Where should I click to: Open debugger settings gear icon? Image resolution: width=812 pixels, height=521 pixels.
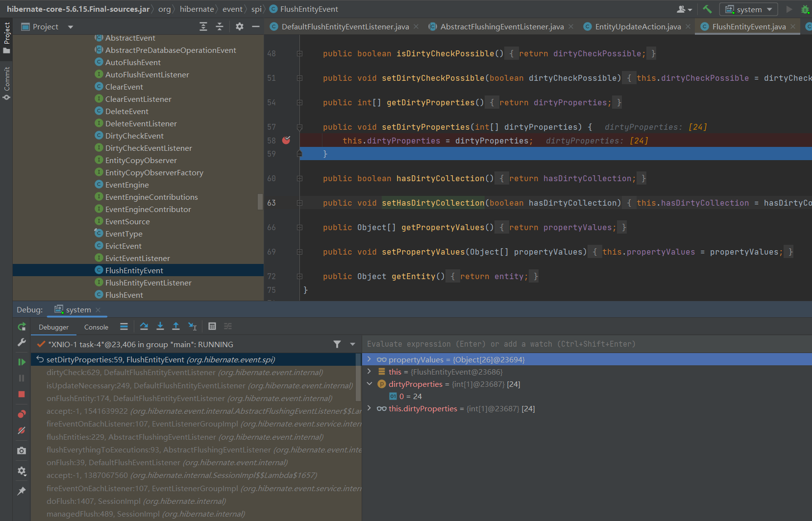22,471
